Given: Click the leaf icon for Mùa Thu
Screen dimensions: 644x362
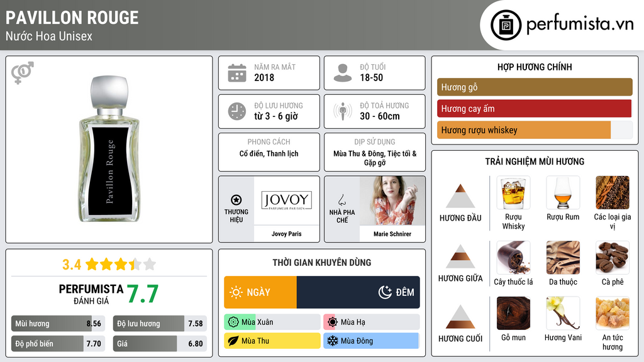Looking at the screenshot, I should coord(233,341).
